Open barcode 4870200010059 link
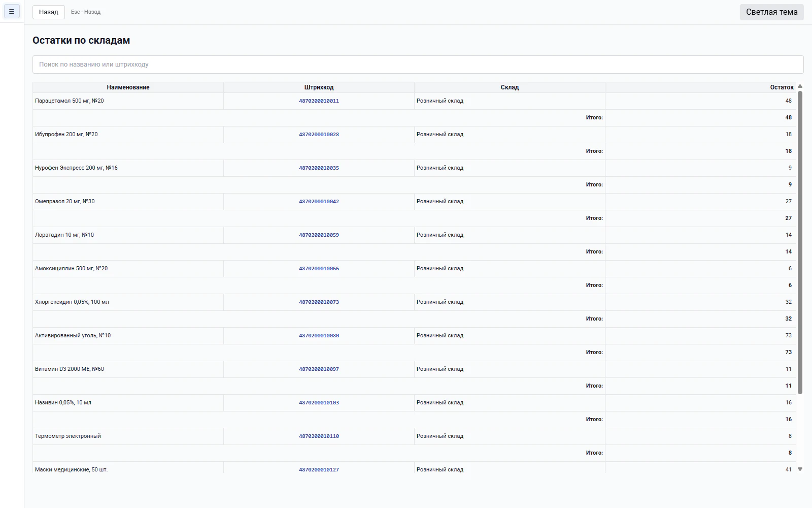Screen dimensions: 812x508 coord(319,235)
